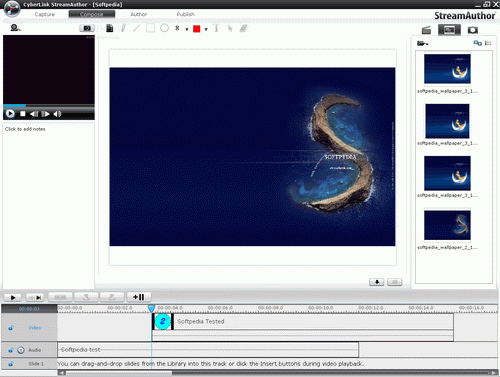
Task: Click the Slide 1 track label
Action: pyautogui.click(x=36, y=364)
